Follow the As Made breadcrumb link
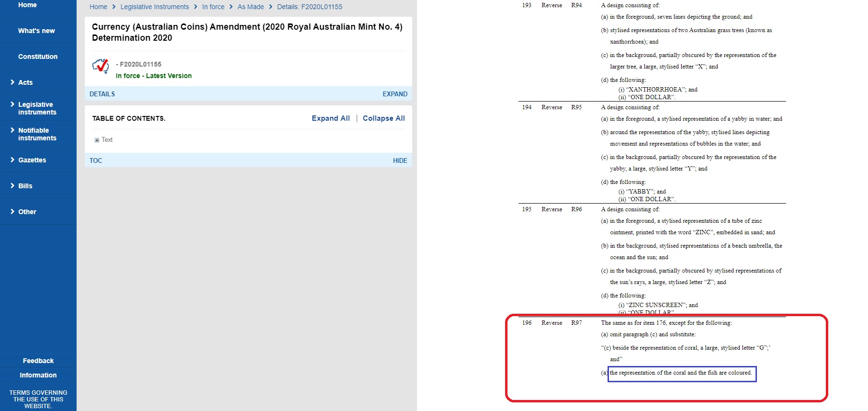The height and width of the screenshot is (411, 868). tap(251, 7)
